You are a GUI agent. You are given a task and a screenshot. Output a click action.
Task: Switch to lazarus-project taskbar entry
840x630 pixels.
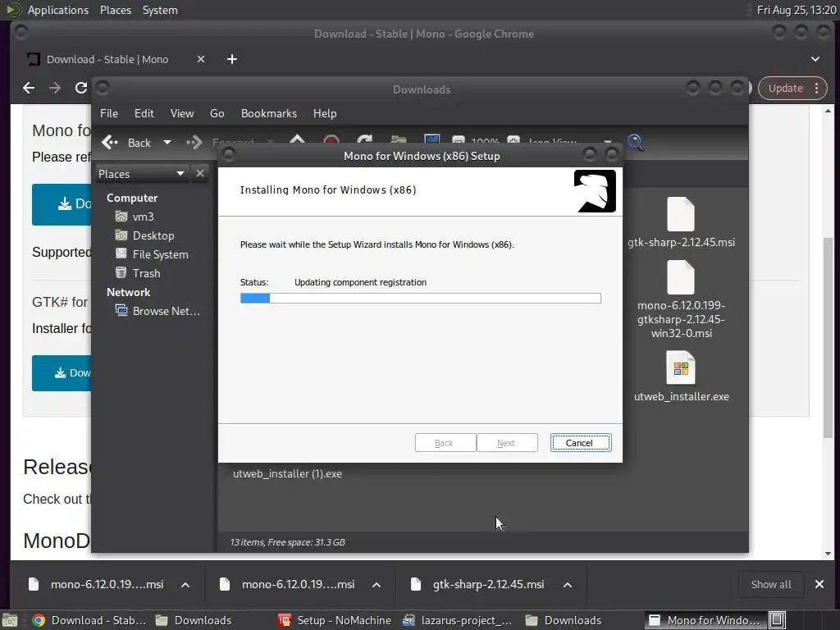458,620
